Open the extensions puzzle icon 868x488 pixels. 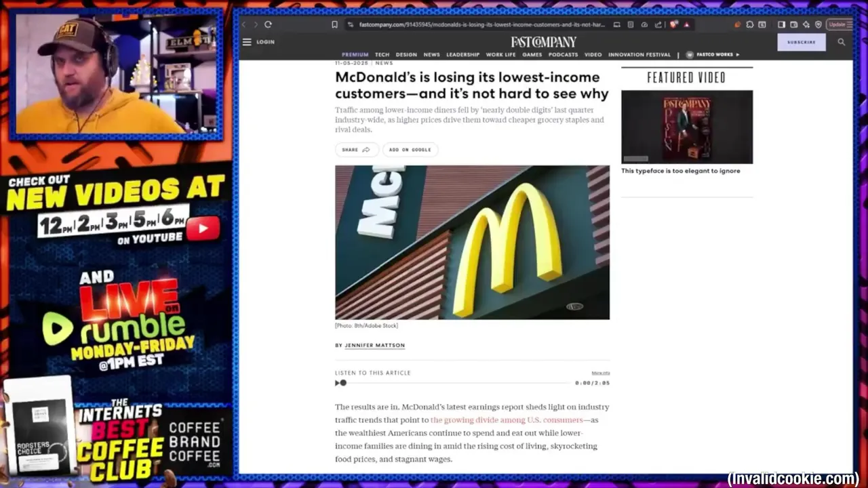coord(749,24)
